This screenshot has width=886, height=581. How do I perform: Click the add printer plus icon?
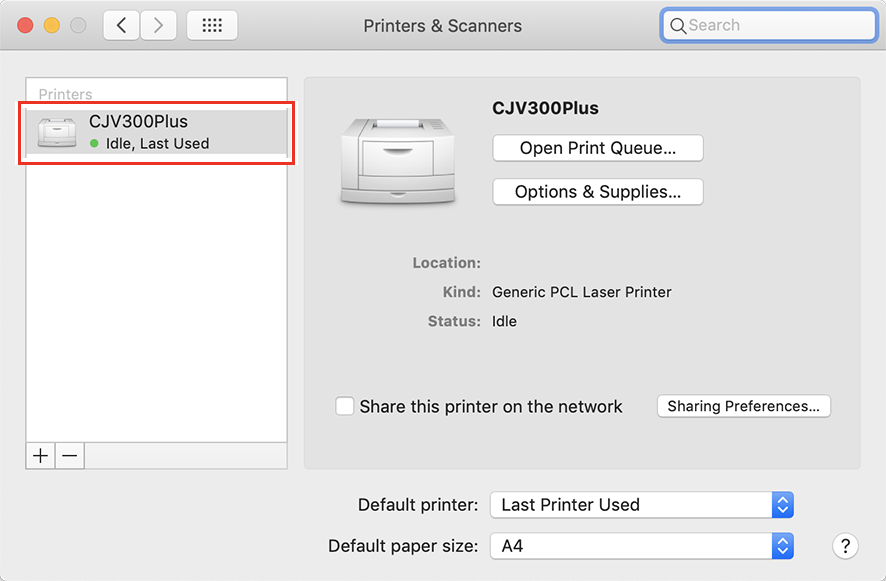point(40,455)
